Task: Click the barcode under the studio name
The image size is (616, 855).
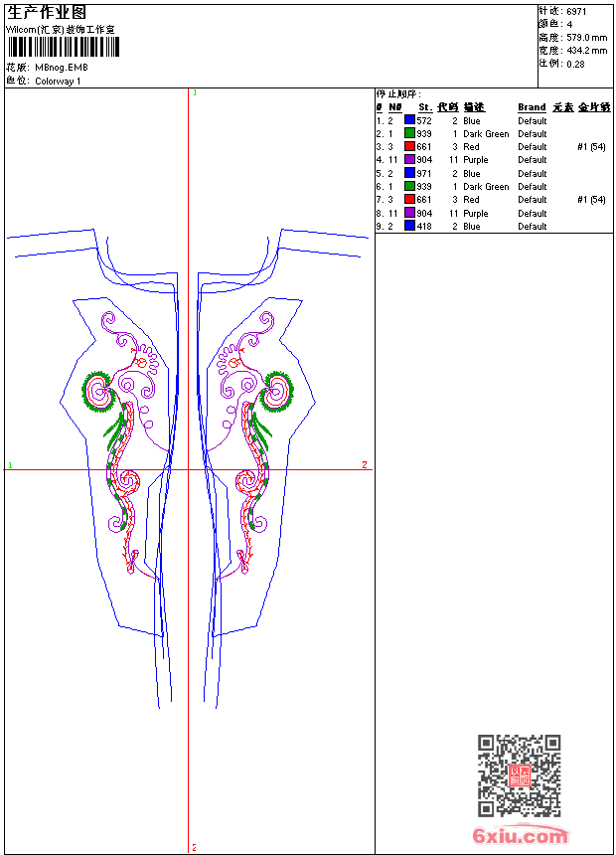Action: click(64, 48)
